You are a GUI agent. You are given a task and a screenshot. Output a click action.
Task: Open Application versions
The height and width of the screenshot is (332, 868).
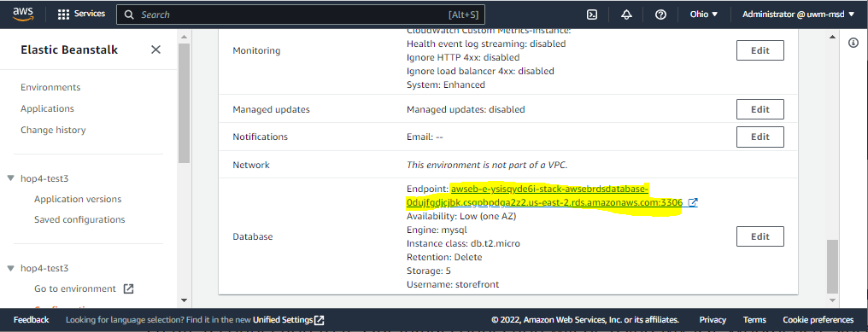[78, 199]
